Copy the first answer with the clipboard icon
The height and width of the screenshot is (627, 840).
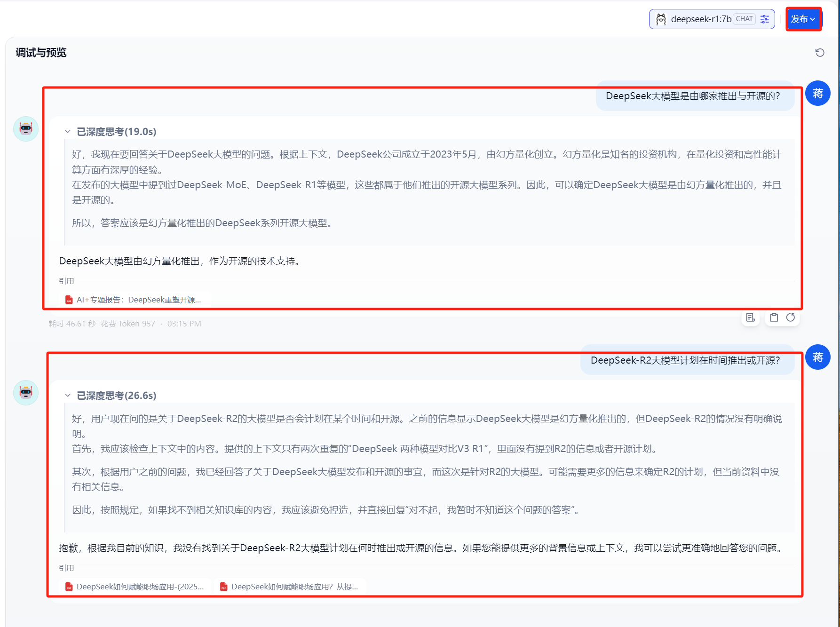(774, 317)
